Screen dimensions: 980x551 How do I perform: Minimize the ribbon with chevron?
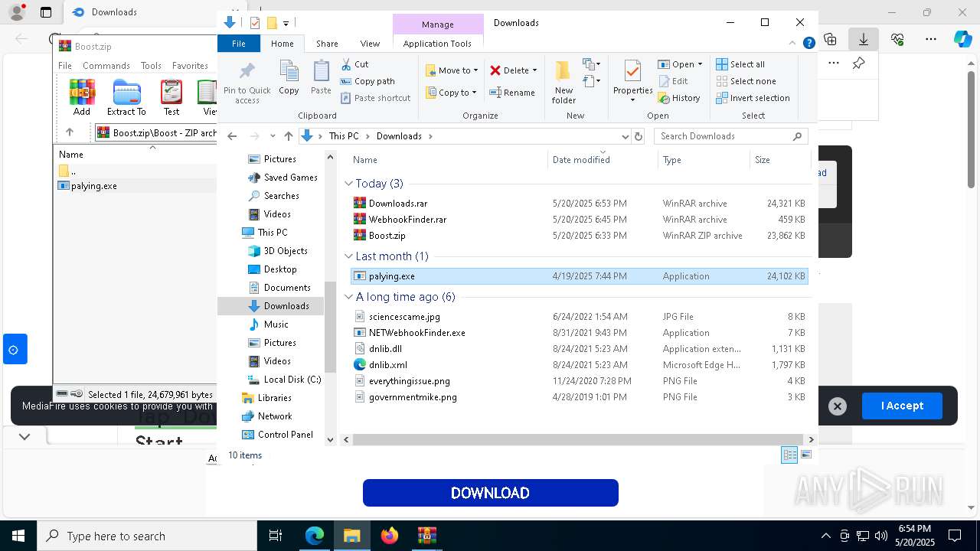tap(792, 44)
